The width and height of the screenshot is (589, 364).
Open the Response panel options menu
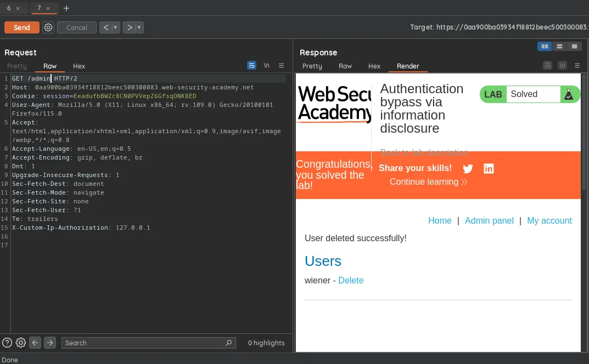[577, 65]
